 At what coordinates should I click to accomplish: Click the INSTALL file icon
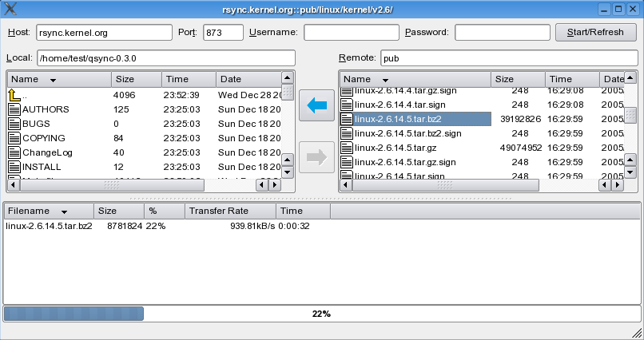click(14, 167)
